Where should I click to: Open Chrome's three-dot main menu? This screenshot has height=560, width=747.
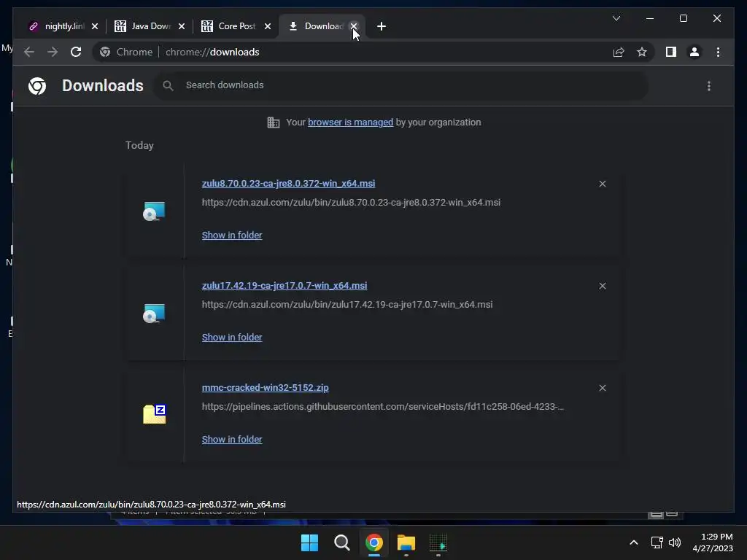718,52
